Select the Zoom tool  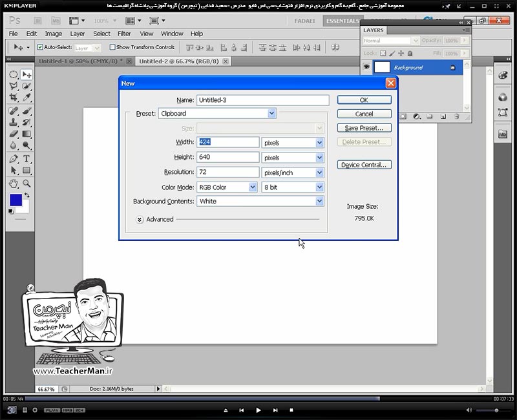pos(26,184)
